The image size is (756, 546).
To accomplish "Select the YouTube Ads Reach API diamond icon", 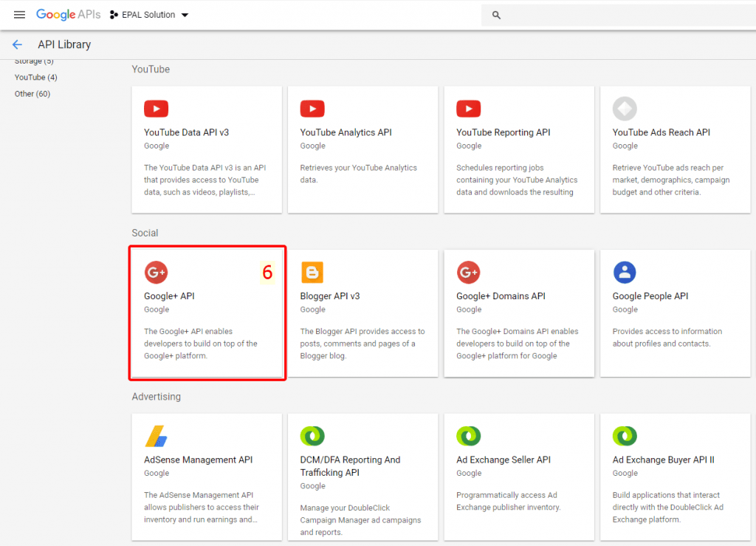I will coord(625,108).
